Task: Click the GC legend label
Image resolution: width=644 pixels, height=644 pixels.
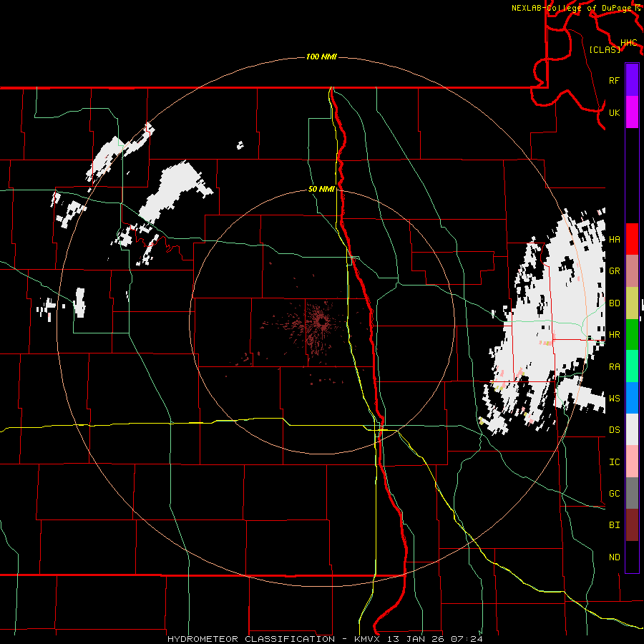Action: [614, 494]
